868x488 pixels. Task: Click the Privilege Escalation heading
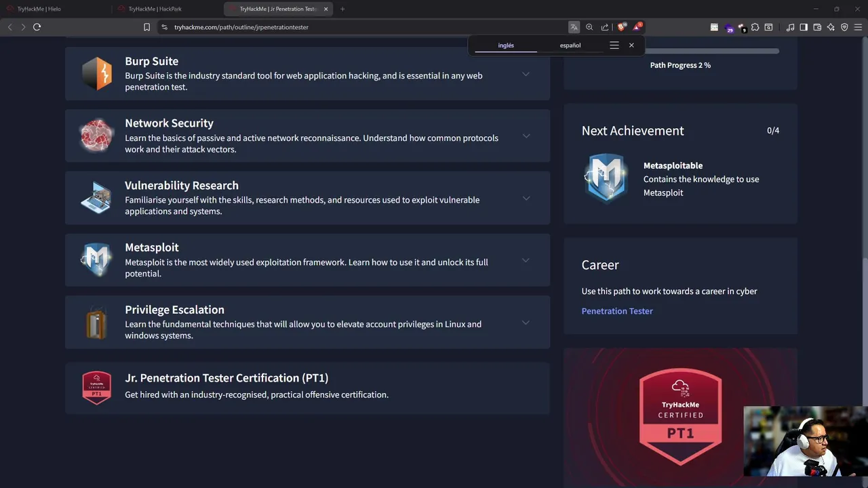coord(174,310)
